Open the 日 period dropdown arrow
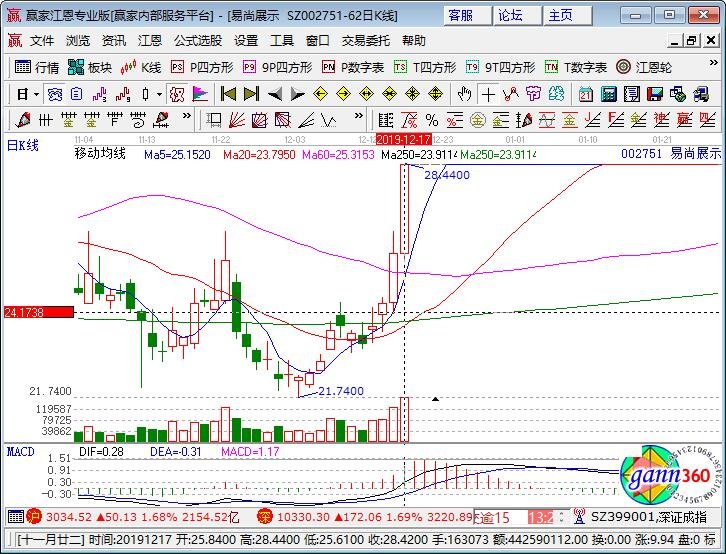The height and width of the screenshot is (554, 726). [x=37, y=95]
